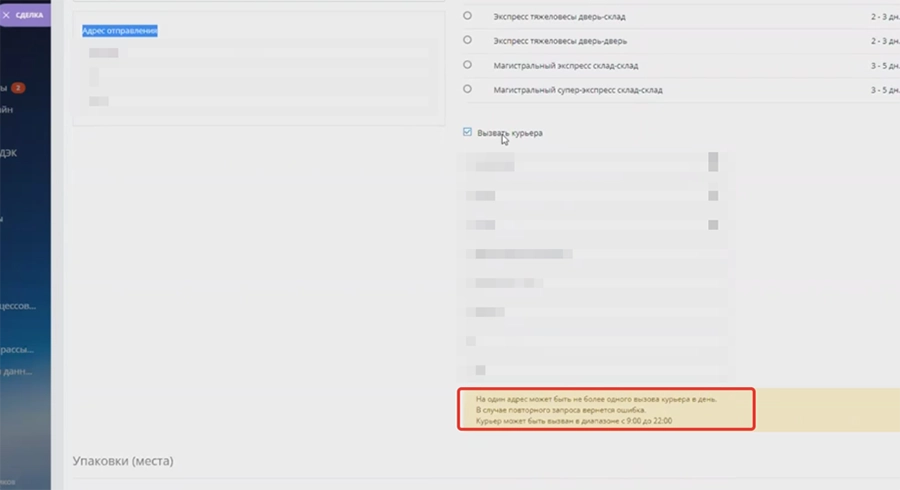The image size is (900, 490).
Task: Open the first dropdown below Вызвать курьера
Action: [x=712, y=163]
